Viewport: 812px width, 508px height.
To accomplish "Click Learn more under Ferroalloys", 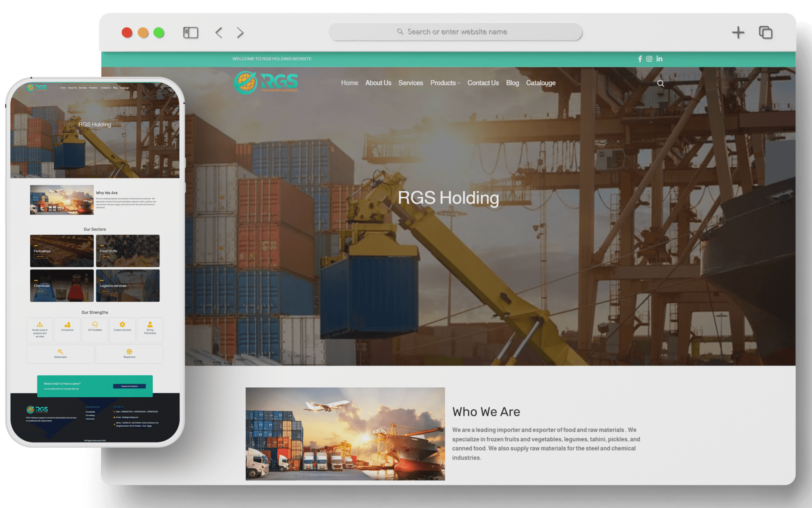I will coord(40,256).
